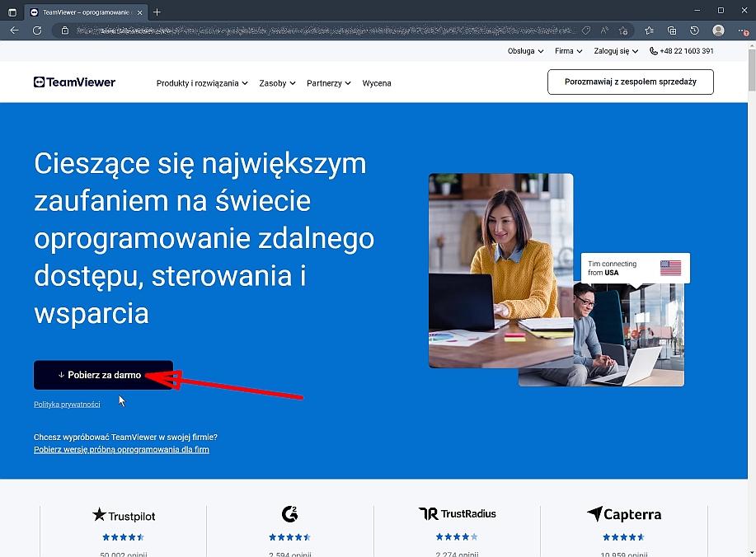Click the TeamViewer logo
756x557 pixels.
pyautogui.click(x=74, y=82)
